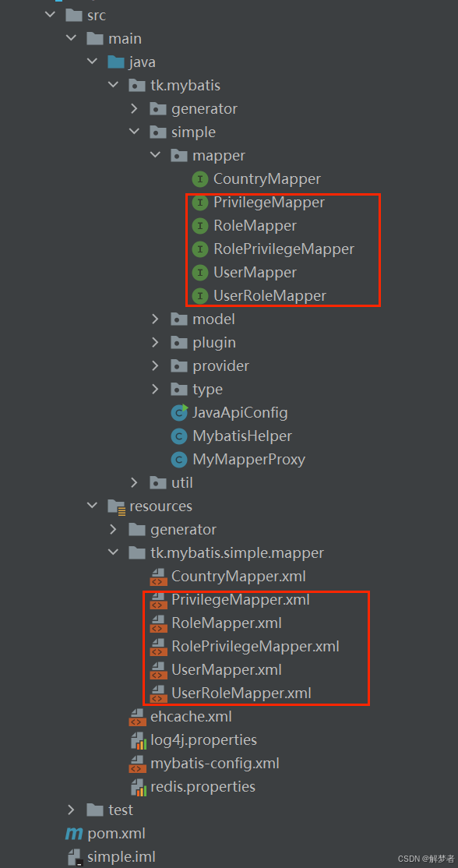Image resolution: width=458 pixels, height=868 pixels.
Task: Click the mybatis-config.xml file icon
Action: pyautogui.click(x=137, y=763)
